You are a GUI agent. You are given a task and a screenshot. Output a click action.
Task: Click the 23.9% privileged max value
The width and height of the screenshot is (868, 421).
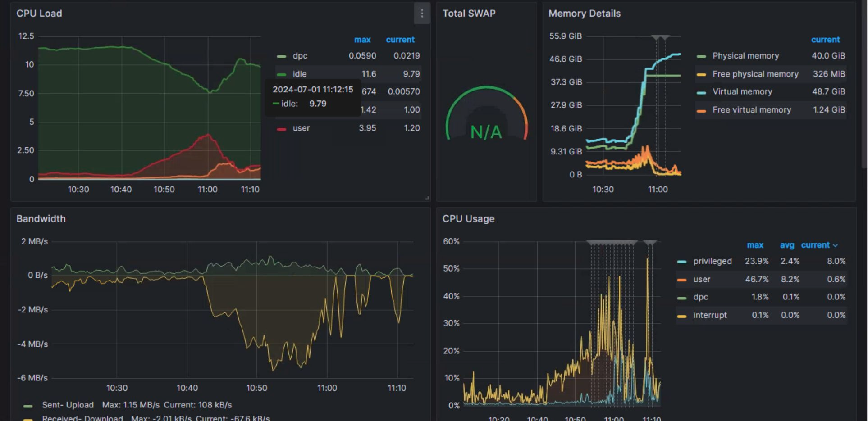click(x=757, y=261)
